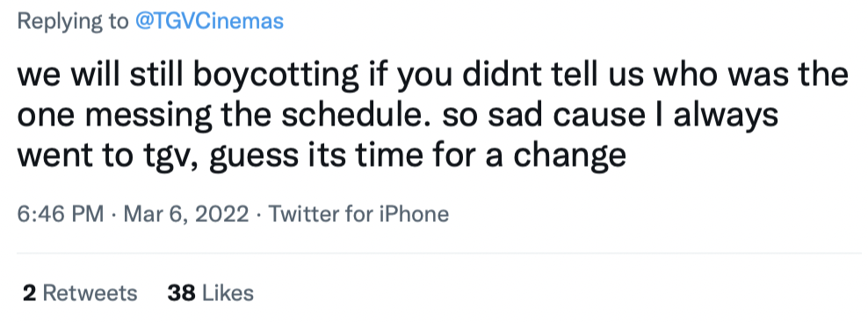Click the Mar 6, 2022 date
Image resolution: width=868 pixels, height=323 pixels.
(x=186, y=213)
